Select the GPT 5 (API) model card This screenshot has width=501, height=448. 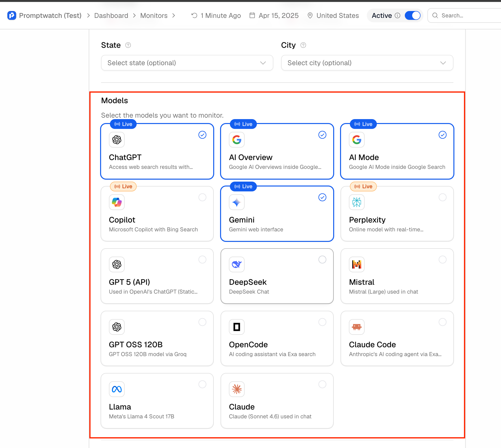157,276
